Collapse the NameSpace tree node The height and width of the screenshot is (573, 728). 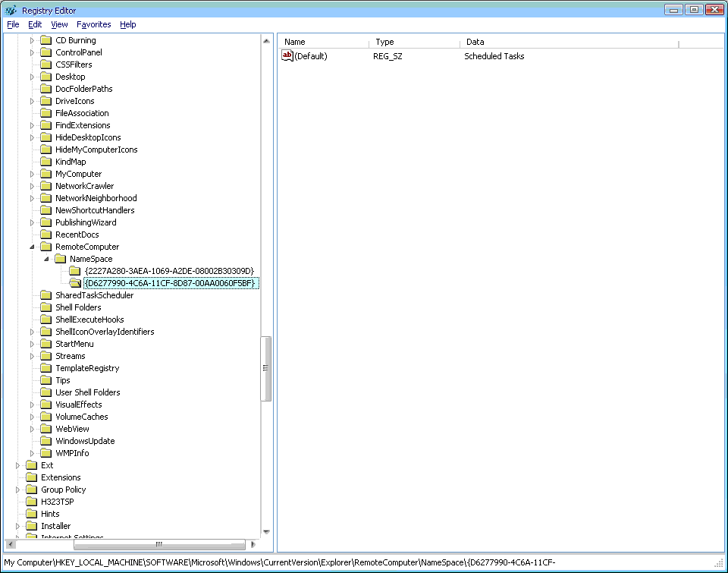click(46, 259)
